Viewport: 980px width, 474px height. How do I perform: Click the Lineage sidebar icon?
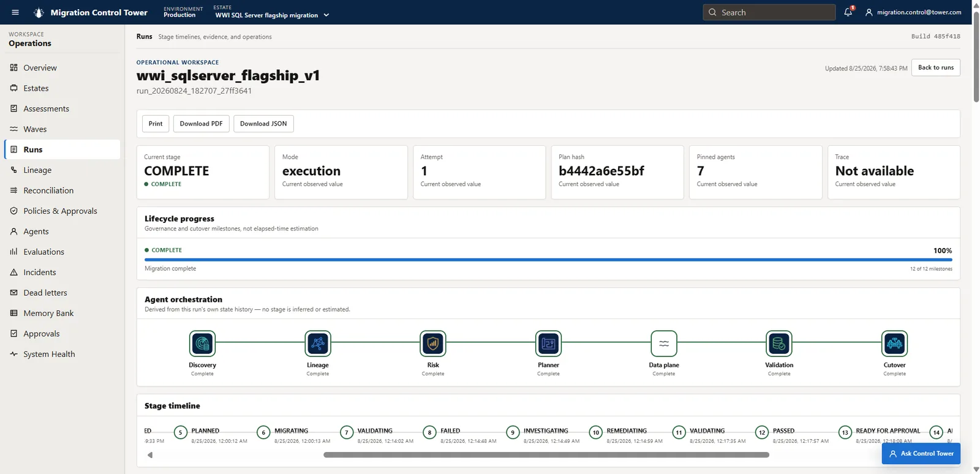tap(13, 170)
